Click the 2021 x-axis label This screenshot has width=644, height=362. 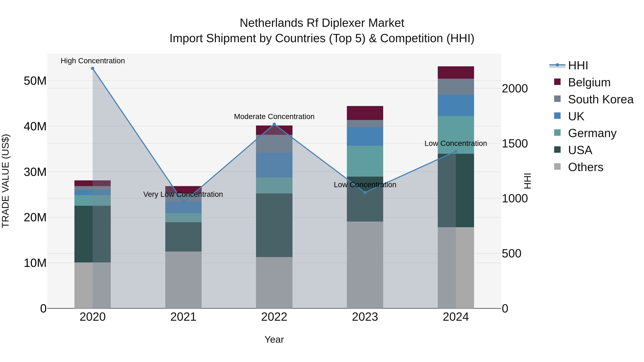183,317
